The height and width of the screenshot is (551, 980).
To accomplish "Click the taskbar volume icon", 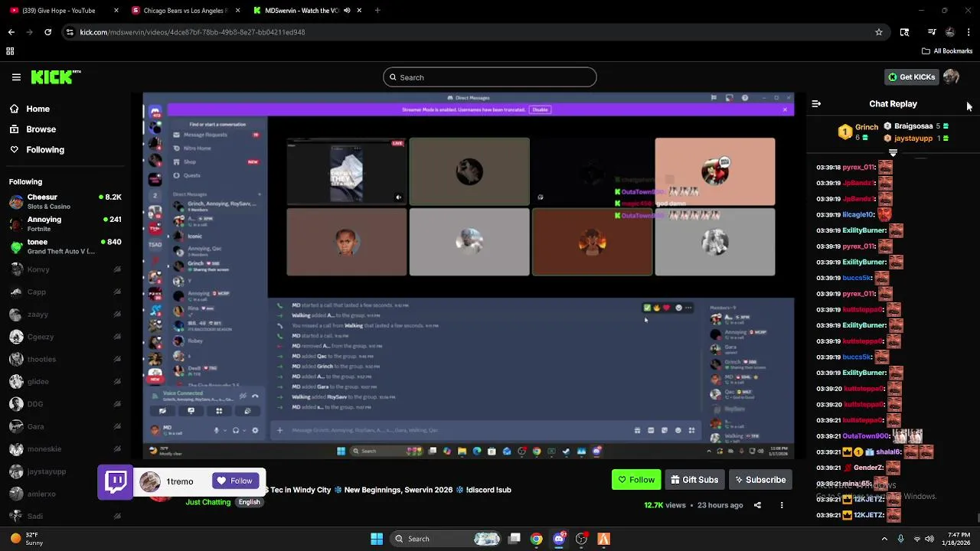I will tap(929, 539).
